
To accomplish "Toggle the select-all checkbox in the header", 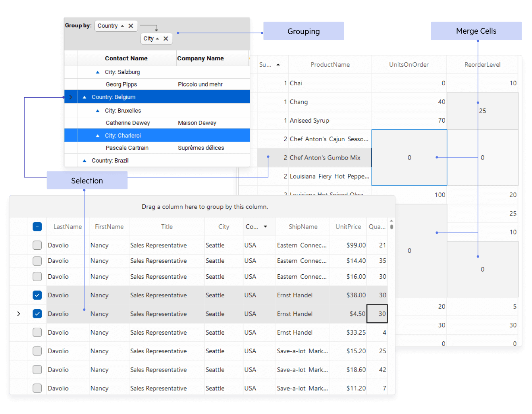I will click(37, 226).
